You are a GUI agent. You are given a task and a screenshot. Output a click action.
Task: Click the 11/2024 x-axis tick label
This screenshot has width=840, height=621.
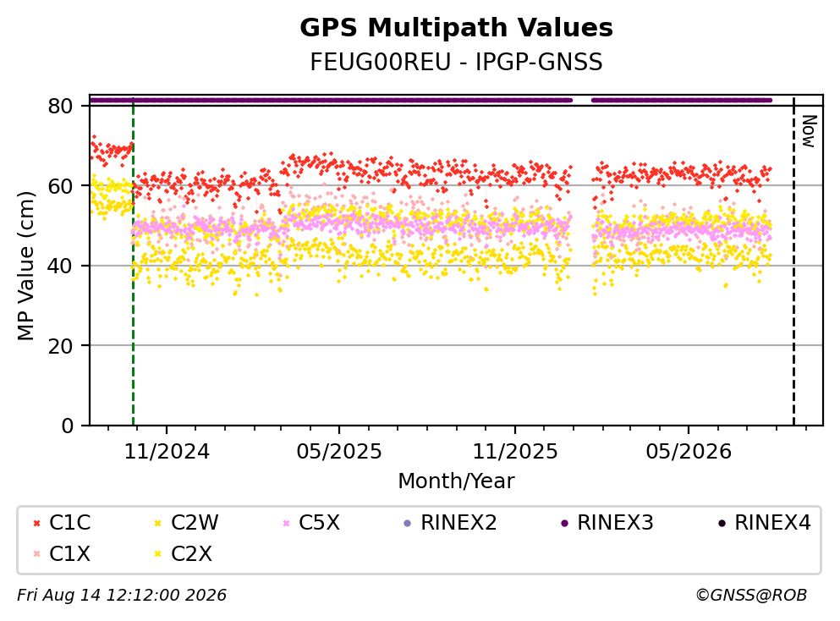tap(167, 452)
